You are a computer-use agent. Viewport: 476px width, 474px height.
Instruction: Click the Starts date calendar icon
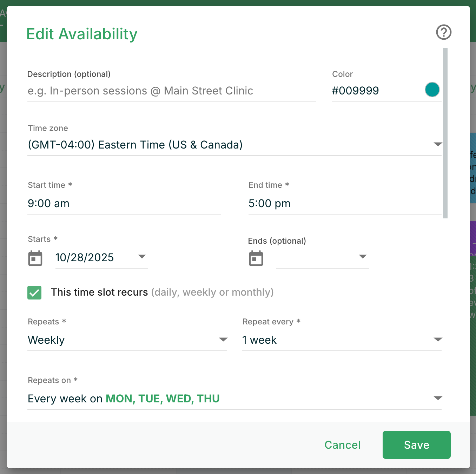pyautogui.click(x=35, y=258)
